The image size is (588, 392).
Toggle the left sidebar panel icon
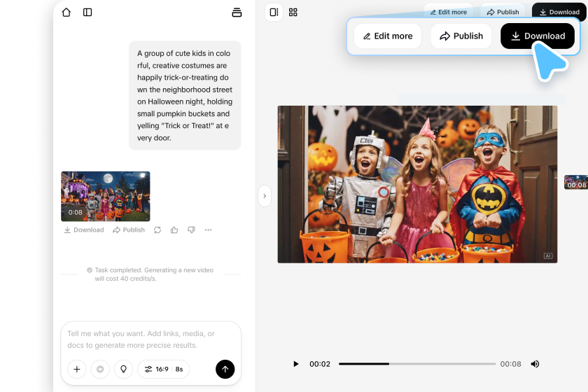click(x=87, y=13)
